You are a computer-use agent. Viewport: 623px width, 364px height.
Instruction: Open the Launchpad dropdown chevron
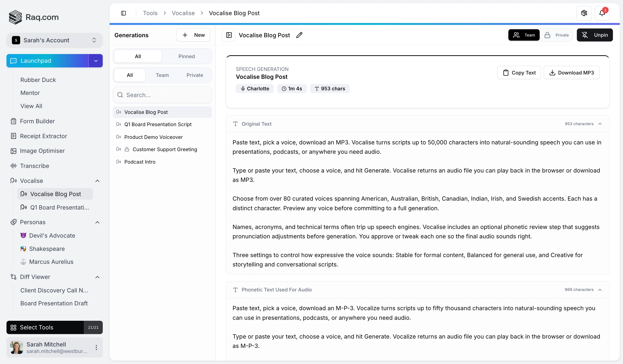coord(95,61)
